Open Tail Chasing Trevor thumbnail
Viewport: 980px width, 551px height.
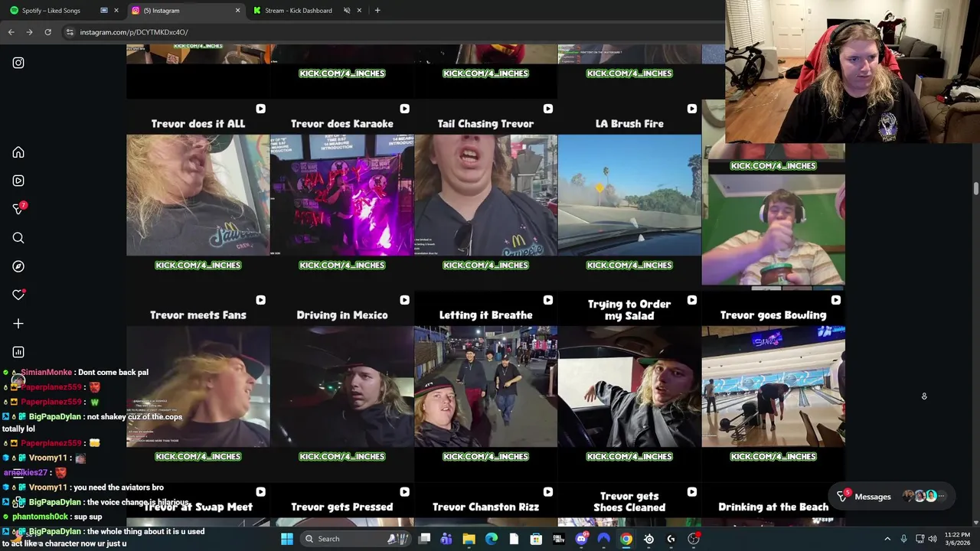tap(485, 195)
